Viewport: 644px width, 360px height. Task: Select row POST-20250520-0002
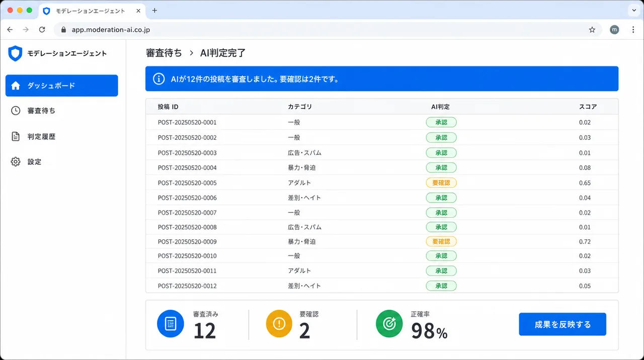pos(382,137)
